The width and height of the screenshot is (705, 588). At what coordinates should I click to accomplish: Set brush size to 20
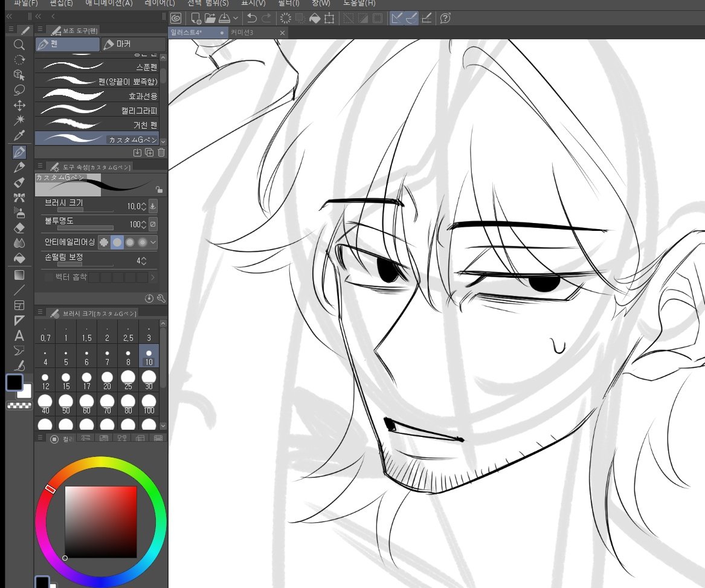(107, 380)
